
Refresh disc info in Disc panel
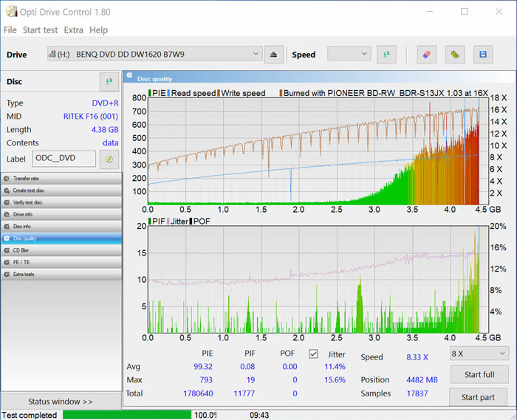coord(109,81)
